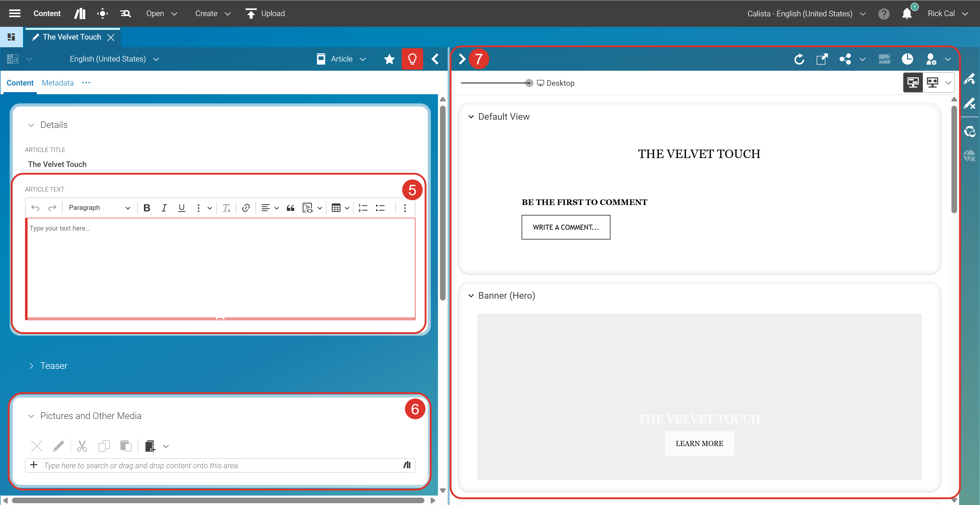This screenshot has height=505, width=980.
Task: Click the block quote icon
Action: (x=291, y=208)
